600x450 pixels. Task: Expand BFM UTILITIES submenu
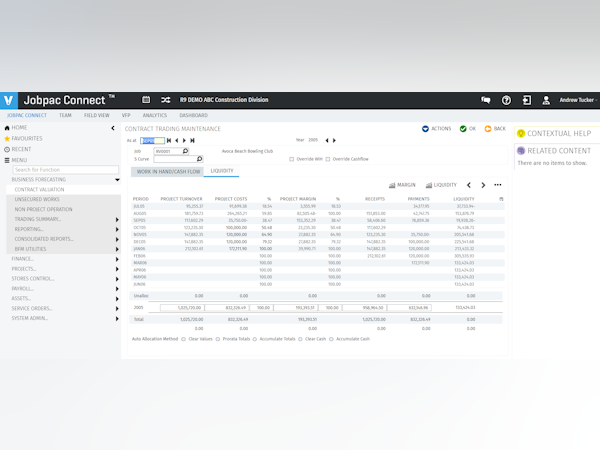coord(117,249)
